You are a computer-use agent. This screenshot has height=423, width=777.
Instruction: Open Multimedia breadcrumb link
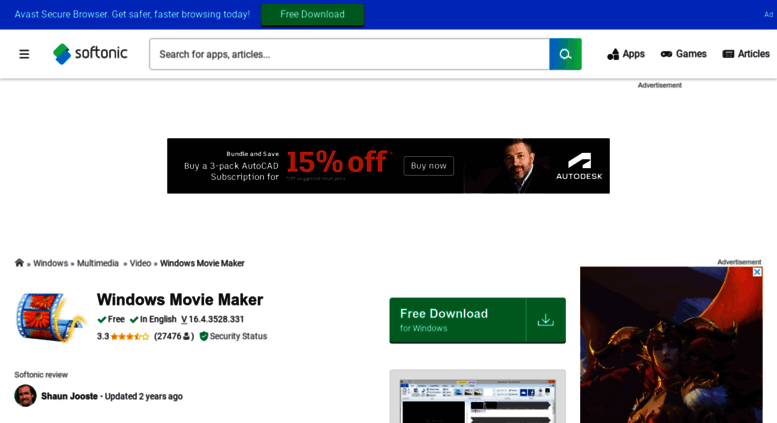(x=98, y=263)
